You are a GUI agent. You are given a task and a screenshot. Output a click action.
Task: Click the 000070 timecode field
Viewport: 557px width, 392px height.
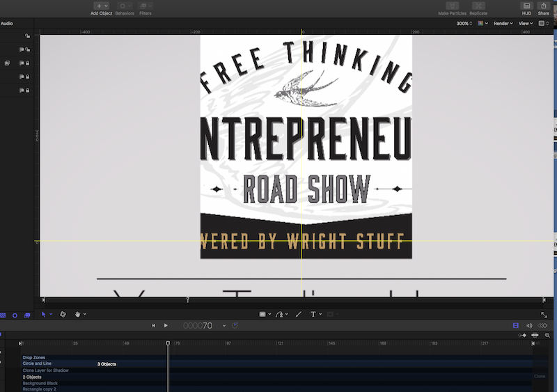[198, 326]
